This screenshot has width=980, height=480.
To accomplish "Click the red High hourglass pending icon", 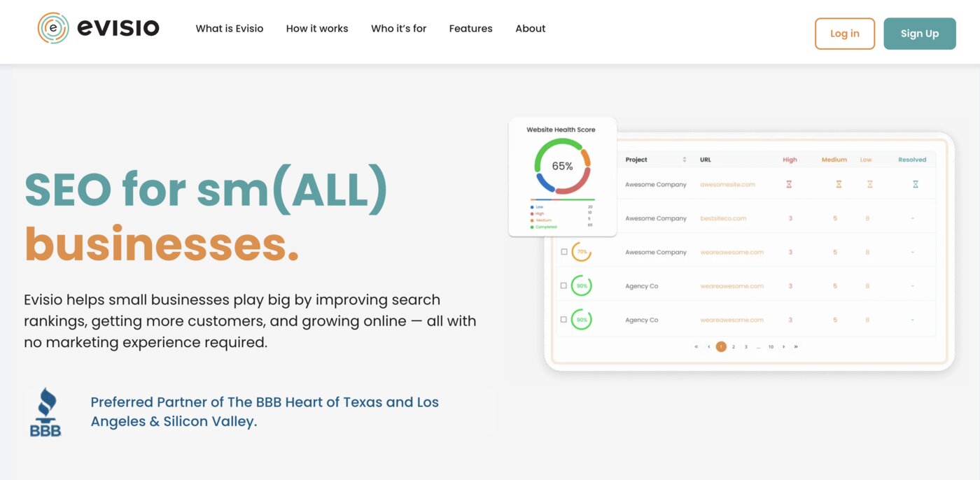I will click(790, 184).
